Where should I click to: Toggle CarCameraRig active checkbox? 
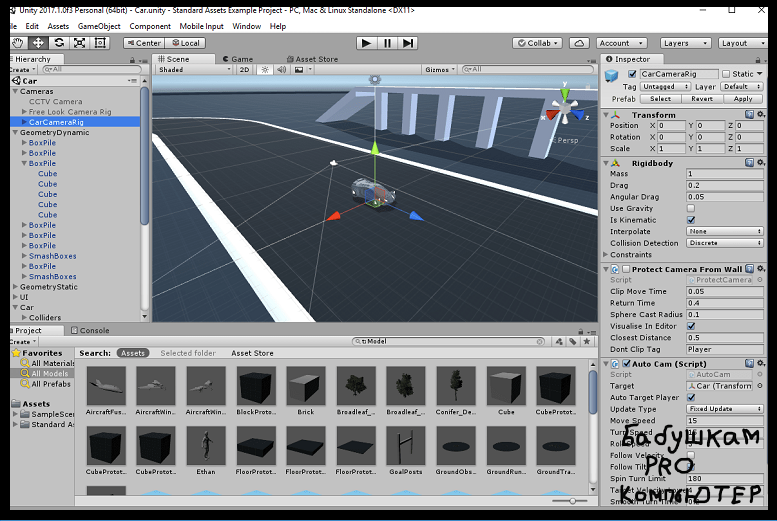tap(632, 74)
